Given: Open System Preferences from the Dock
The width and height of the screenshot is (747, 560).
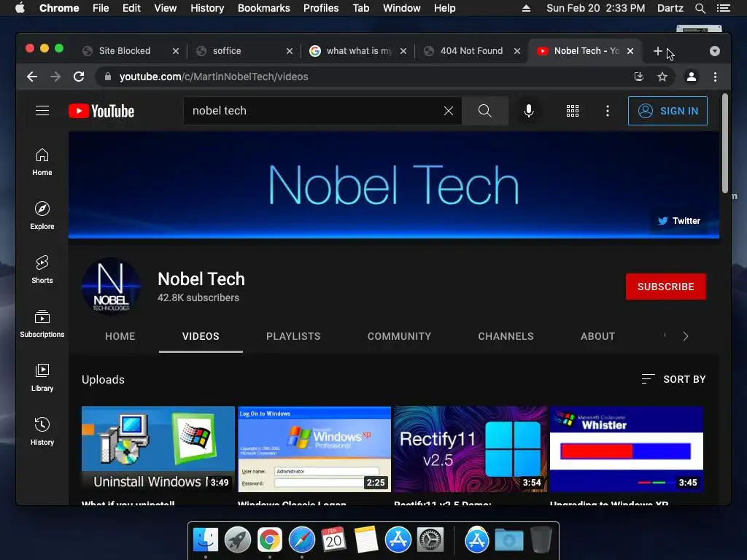Looking at the screenshot, I should point(430,540).
